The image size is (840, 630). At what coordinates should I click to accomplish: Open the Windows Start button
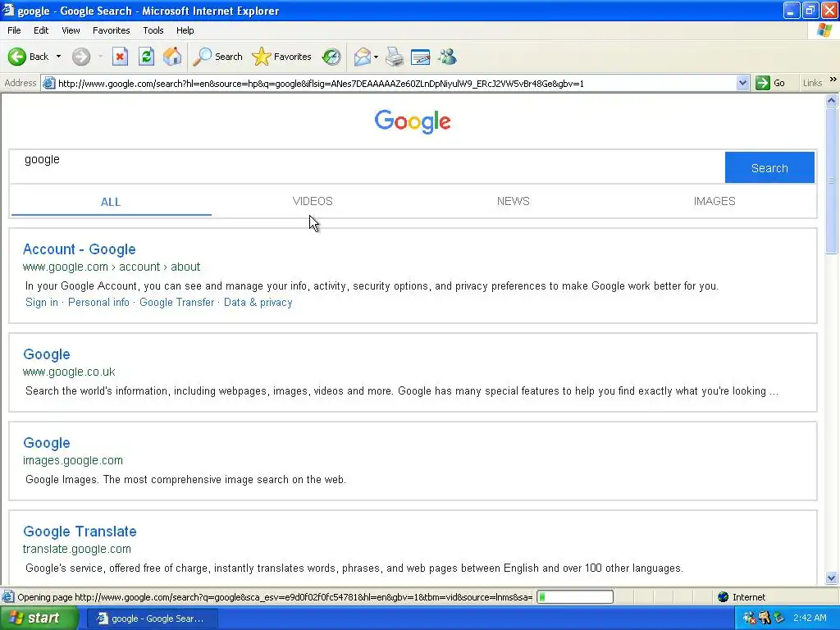39,619
